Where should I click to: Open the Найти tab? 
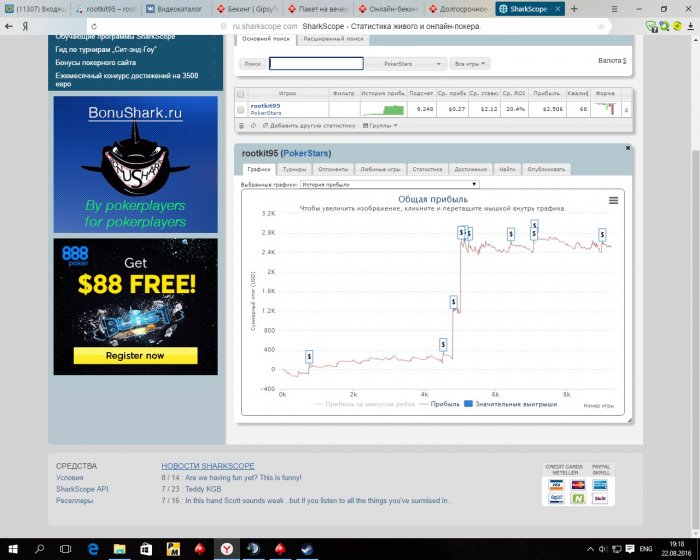[x=507, y=169]
